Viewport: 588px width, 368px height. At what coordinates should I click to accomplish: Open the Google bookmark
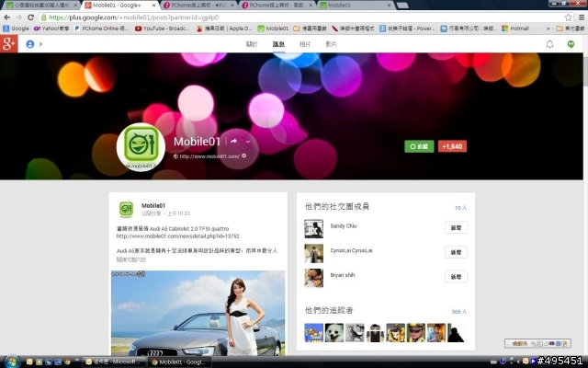pyautogui.click(x=16, y=29)
